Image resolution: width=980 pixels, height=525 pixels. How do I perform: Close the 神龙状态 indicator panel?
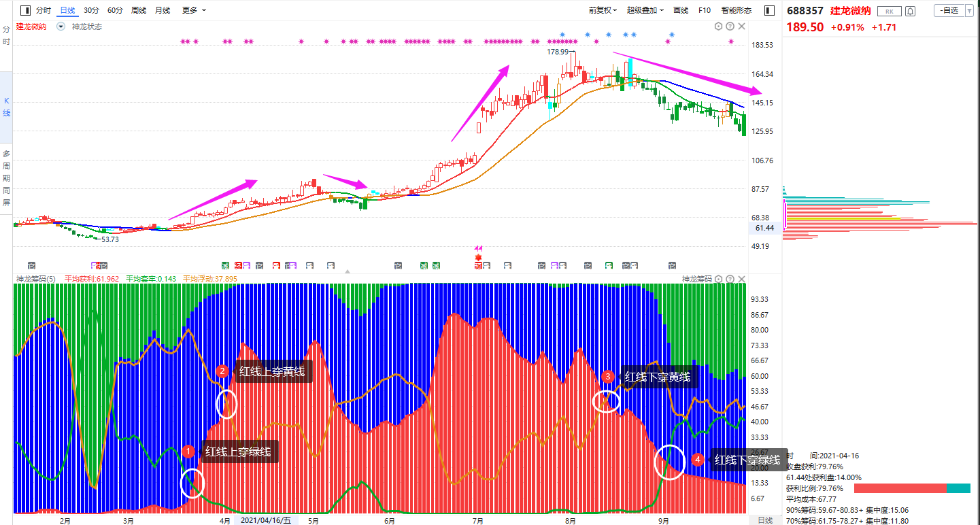(x=741, y=27)
